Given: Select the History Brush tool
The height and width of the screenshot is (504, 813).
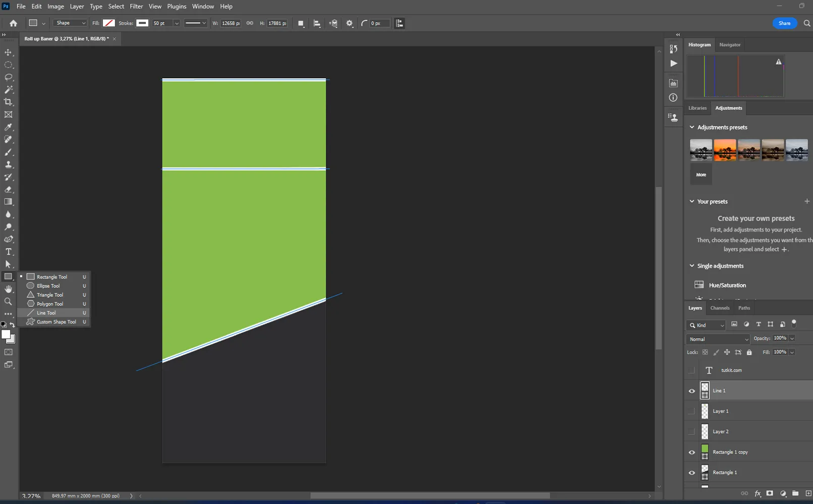Looking at the screenshot, I should pos(9,177).
